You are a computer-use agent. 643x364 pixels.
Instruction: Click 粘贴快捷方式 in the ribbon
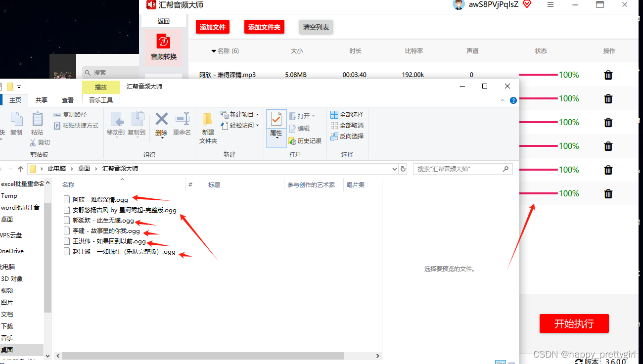(x=76, y=126)
